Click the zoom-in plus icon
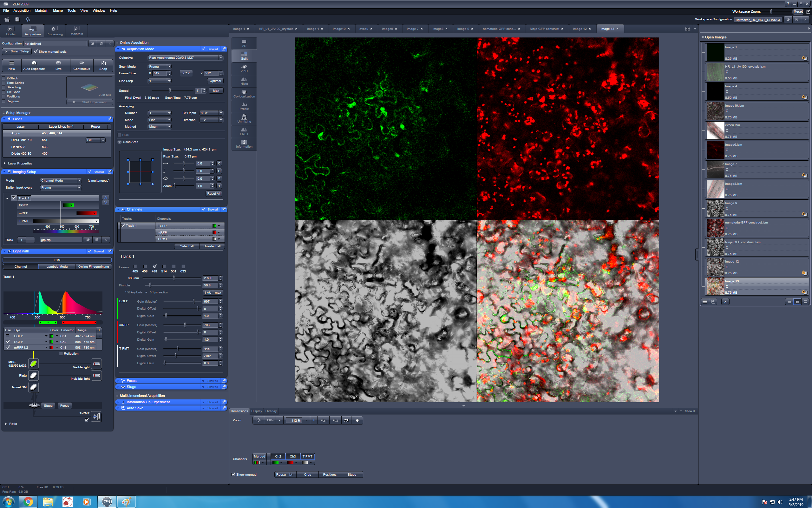Screen dimensions: 812x508 tap(314, 420)
